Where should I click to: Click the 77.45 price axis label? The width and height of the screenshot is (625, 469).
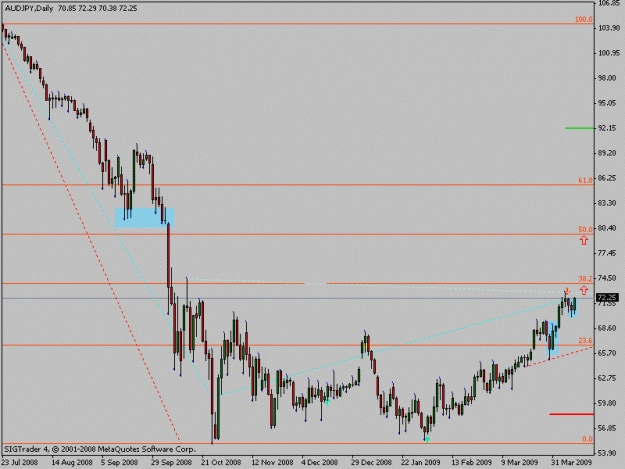tap(609, 253)
